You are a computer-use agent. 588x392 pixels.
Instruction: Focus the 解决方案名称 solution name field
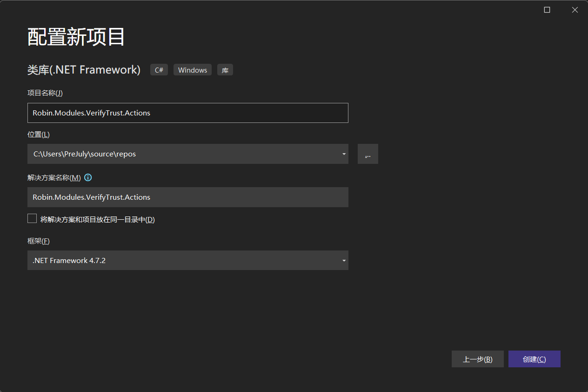point(188,197)
